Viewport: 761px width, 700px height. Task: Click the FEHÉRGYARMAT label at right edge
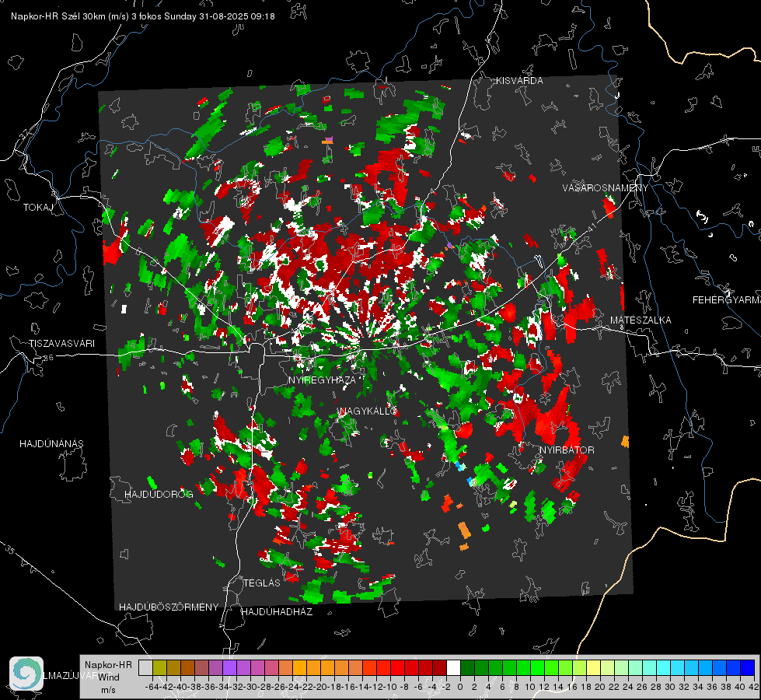[x=727, y=300]
